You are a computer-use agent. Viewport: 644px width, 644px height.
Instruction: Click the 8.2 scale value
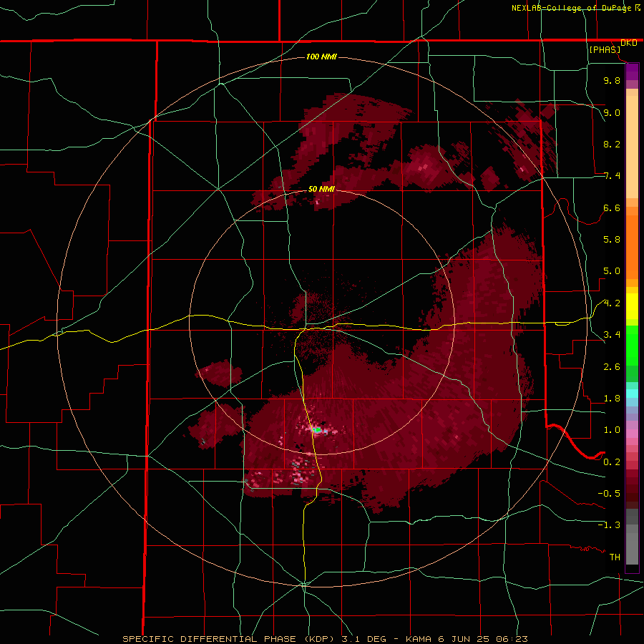tap(612, 144)
